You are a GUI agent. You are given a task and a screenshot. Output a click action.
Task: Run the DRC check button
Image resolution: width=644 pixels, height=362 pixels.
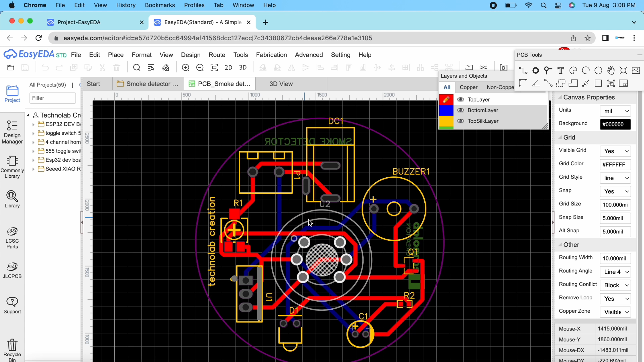[x=483, y=68]
